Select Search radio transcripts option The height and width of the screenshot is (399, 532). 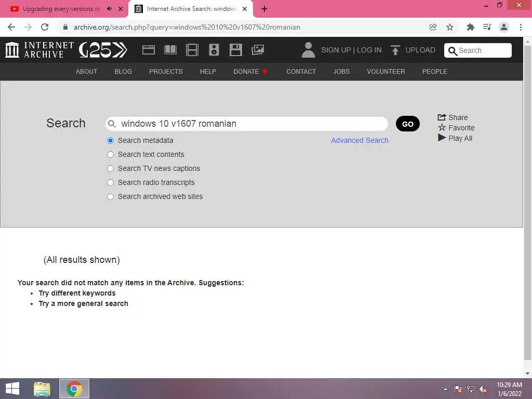[x=110, y=182]
